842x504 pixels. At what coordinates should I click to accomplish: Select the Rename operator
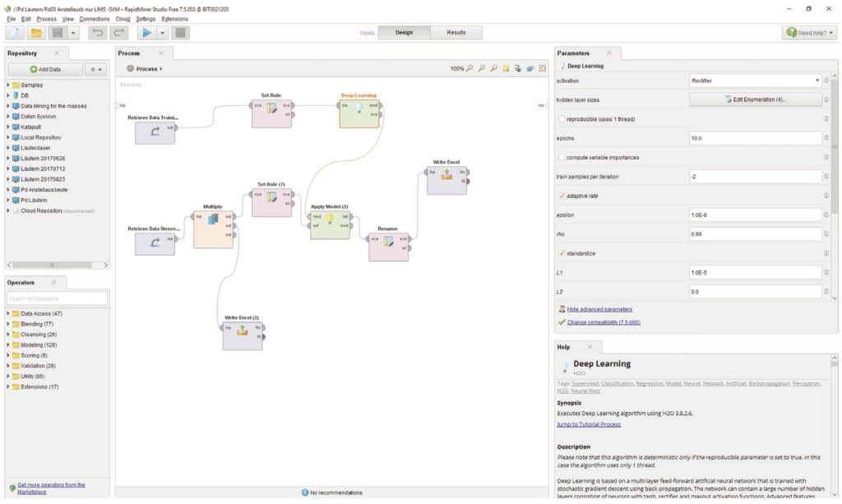point(388,247)
